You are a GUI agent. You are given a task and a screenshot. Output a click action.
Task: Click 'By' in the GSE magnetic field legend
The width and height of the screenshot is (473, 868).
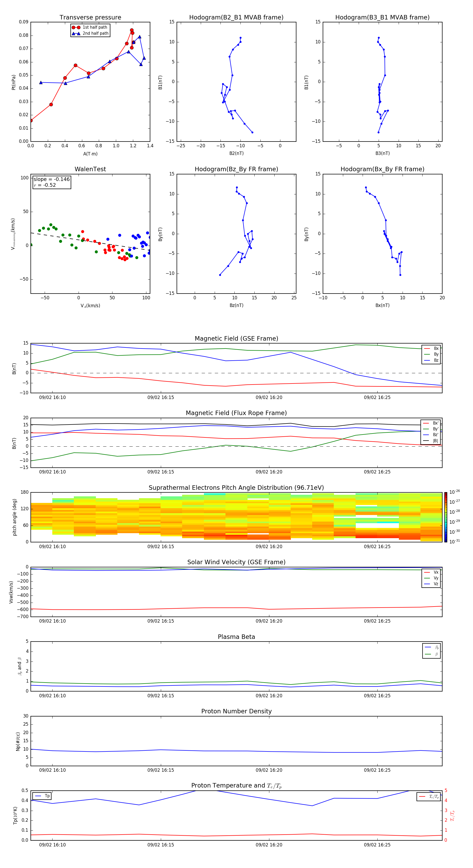point(436,354)
